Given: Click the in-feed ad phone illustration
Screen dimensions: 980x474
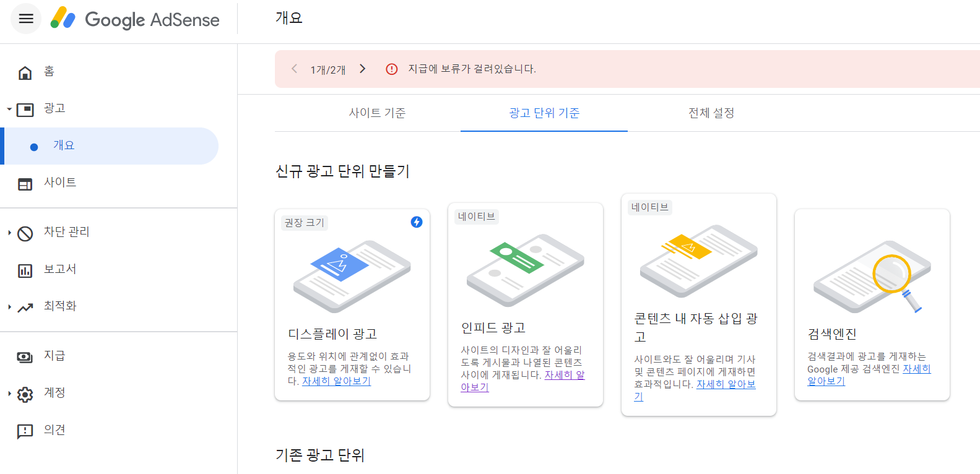Looking at the screenshot, I should click(x=525, y=270).
